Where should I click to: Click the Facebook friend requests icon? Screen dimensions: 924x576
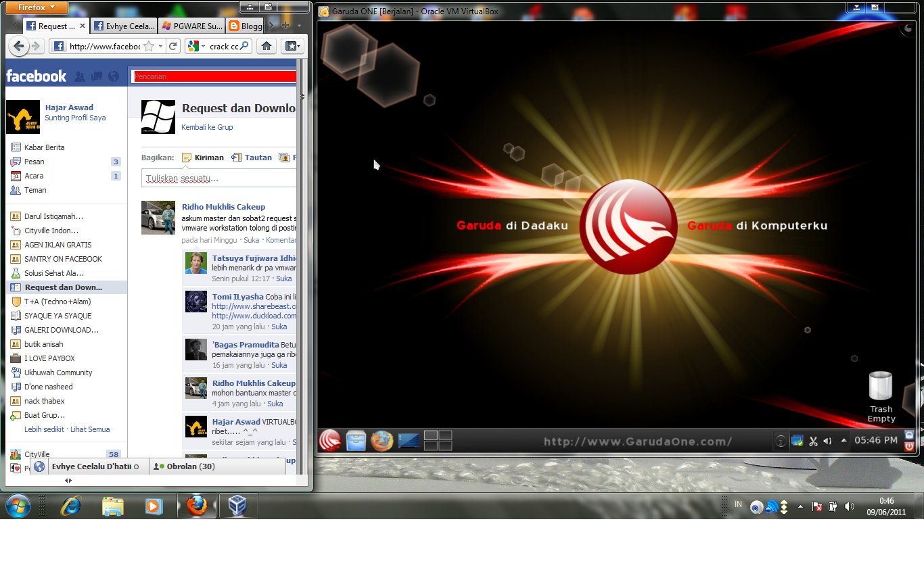coord(80,76)
